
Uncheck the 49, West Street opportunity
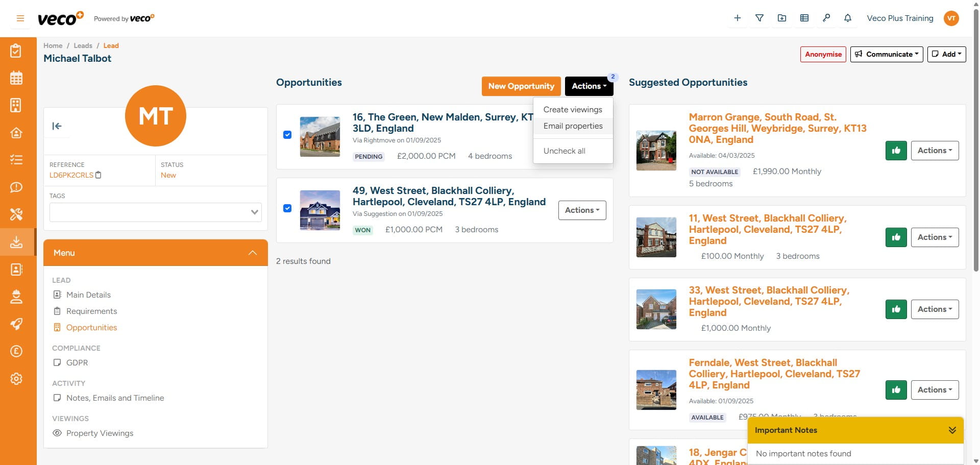pyautogui.click(x=287, y=208)
